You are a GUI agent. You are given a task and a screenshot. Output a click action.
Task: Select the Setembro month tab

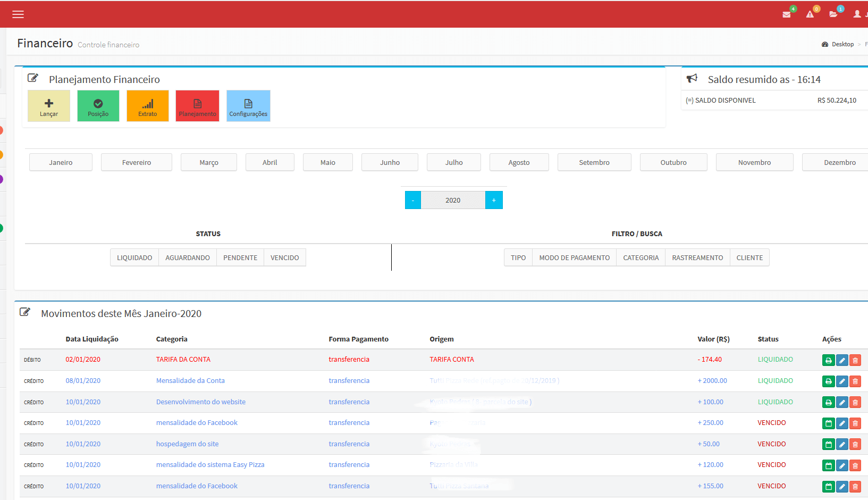tap(594, 163)
